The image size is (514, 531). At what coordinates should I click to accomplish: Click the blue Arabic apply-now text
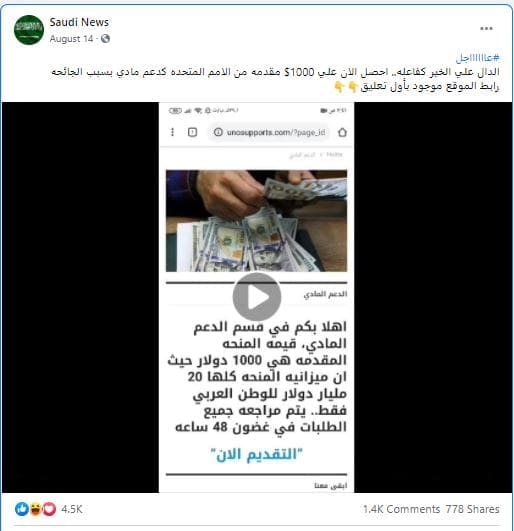tap(256, 454)
